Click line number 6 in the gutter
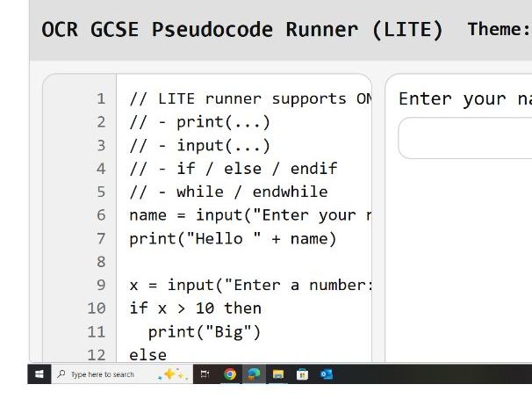Image resolution: width=532 pixels, height=399 pixels. [x=101, y=215]
